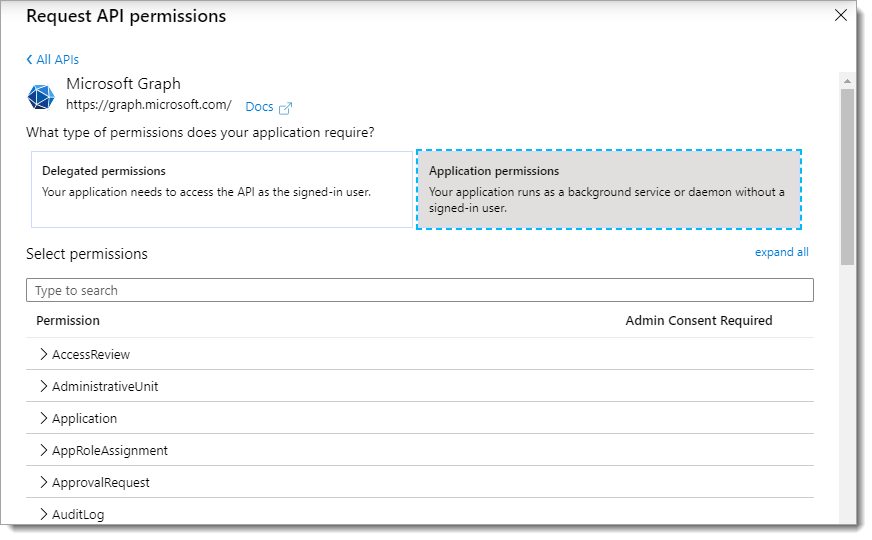Select the Application permissions card
This screenshot has width=872, height=540.
pyautogui.click(x=609, y=189)
